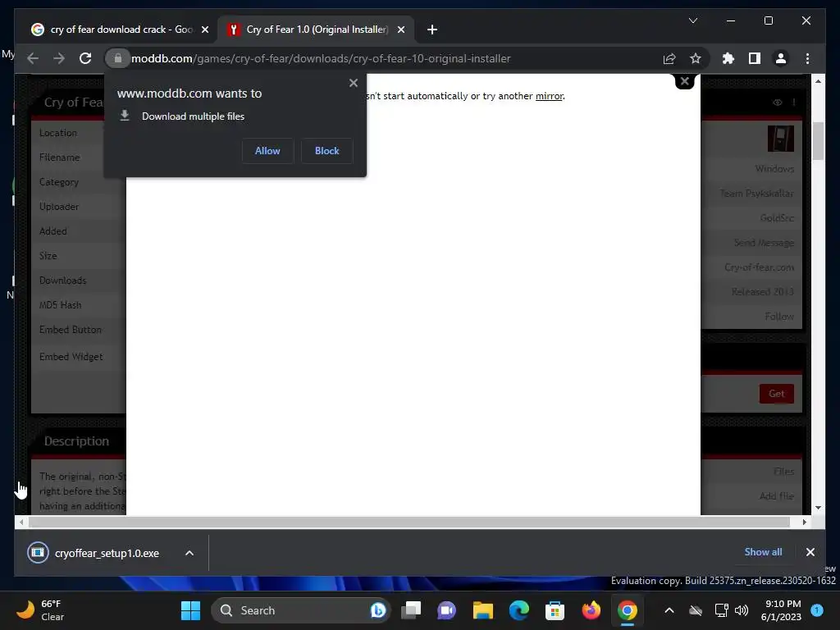Image resolution: width=840 pixels, height=630 pixels.
Task: Open the mirror link
Action: point(549,96)
